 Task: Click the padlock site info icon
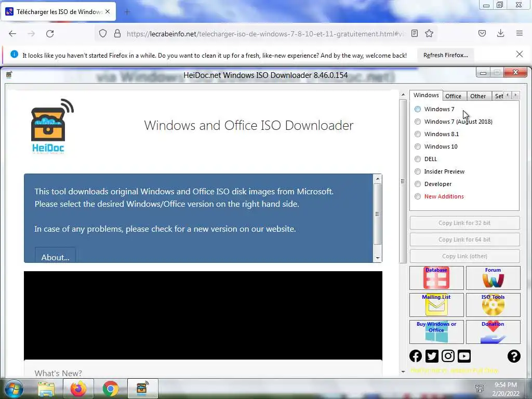tap(117, 33)
